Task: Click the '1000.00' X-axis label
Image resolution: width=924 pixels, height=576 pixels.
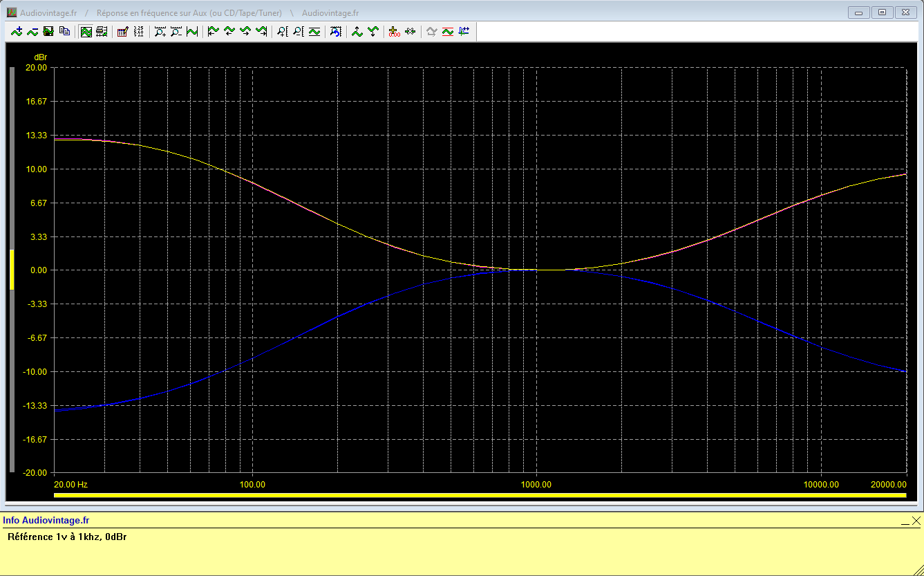Action: (536, 485)
